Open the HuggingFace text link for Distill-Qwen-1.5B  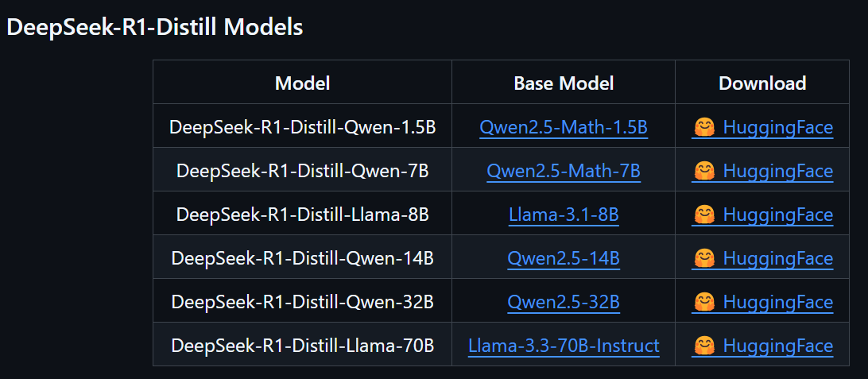pos(777,127)
